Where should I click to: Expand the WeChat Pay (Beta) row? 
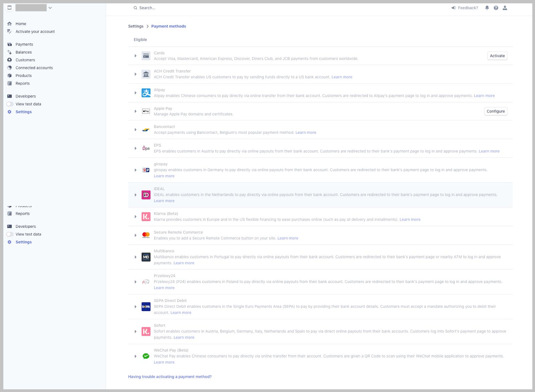click(x=135, y=356)
